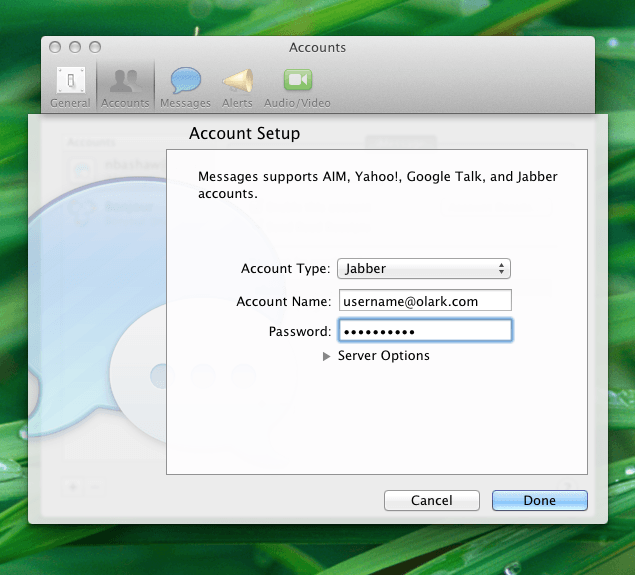Focus the Password field
This screenshot has width=635, height=575.
(x=424, y=331)
